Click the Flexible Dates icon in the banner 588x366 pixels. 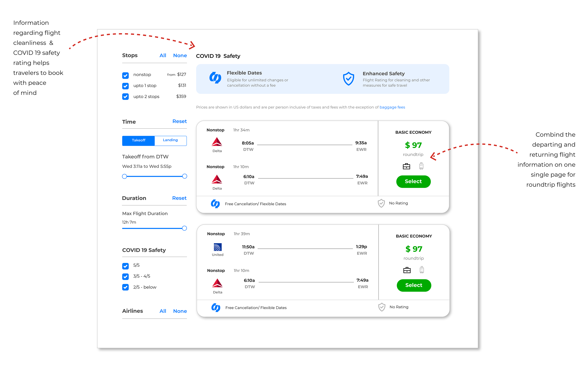215,78
